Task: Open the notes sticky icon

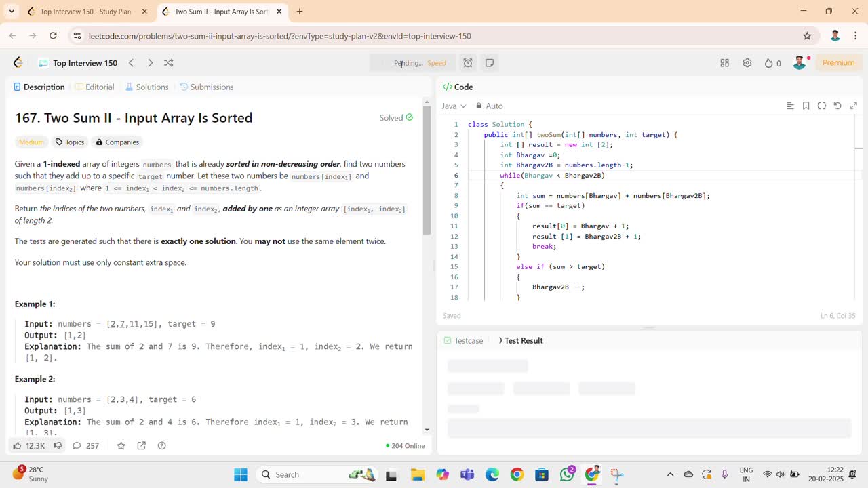Action: pos(490,63)
